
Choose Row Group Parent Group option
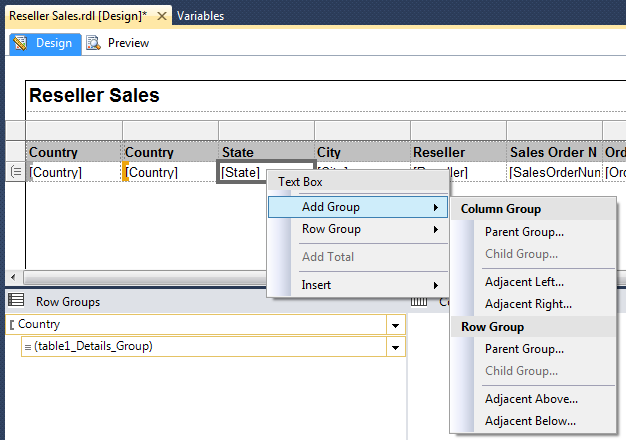524,349
